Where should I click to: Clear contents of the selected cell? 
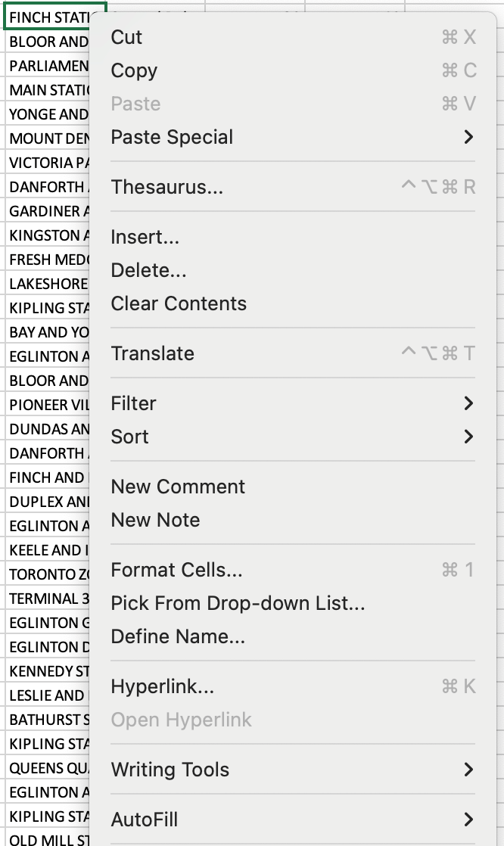pyautogui.click(x=178, y=303)
